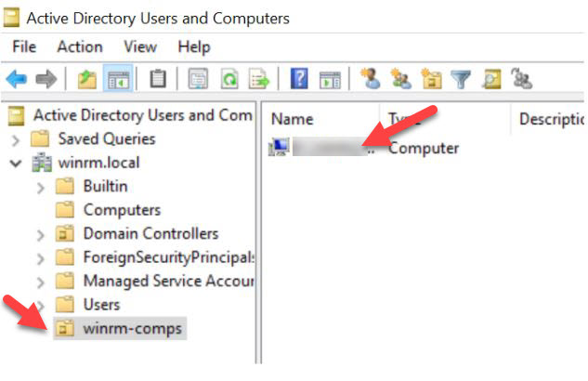Open the Help menu
588x381 pixels.
point(194,47)
